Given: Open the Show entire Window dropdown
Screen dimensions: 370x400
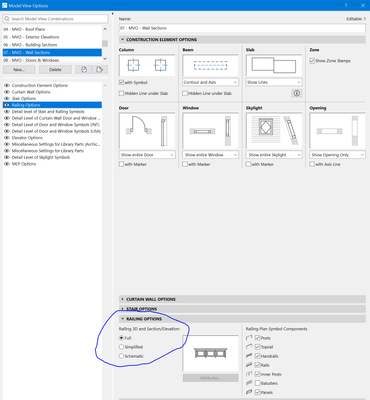Looking at the screenshot, I should point(210,155).
